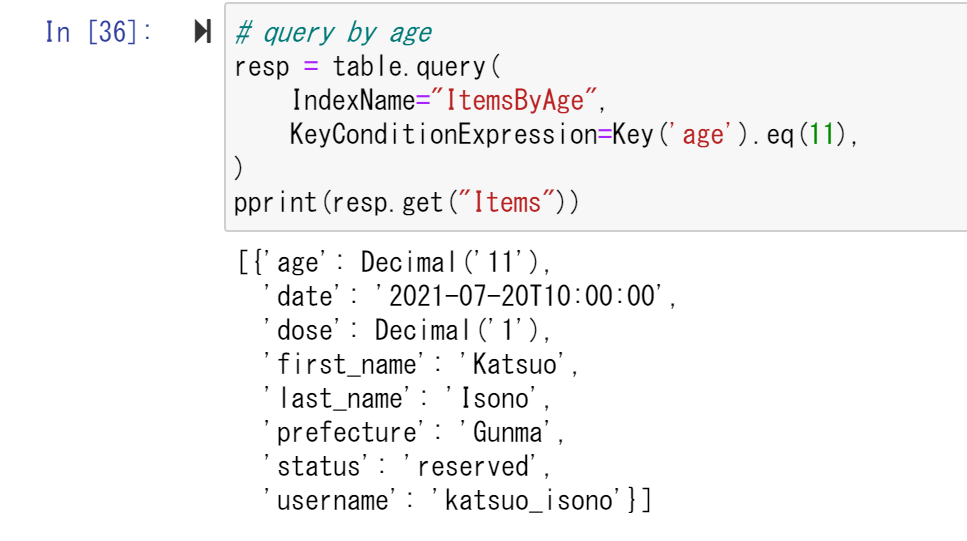Click the IndexName parameter in the code
The height and width of the screenshot is (541, 967).
pos(353,101)
